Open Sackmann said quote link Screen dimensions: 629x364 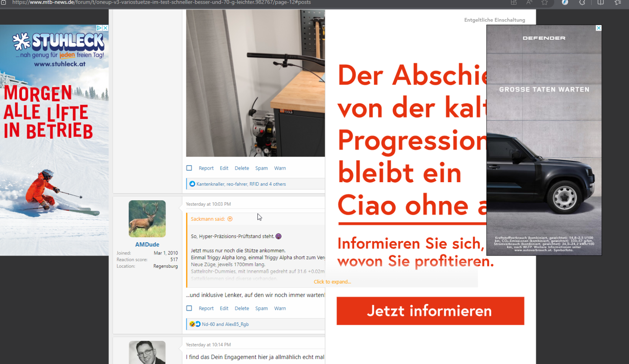208,219
